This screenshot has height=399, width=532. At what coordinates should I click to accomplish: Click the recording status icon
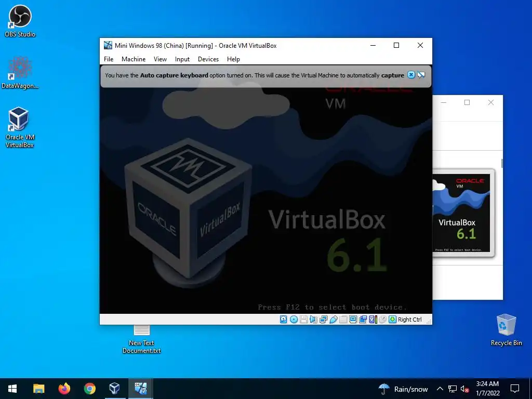point(363,320)
